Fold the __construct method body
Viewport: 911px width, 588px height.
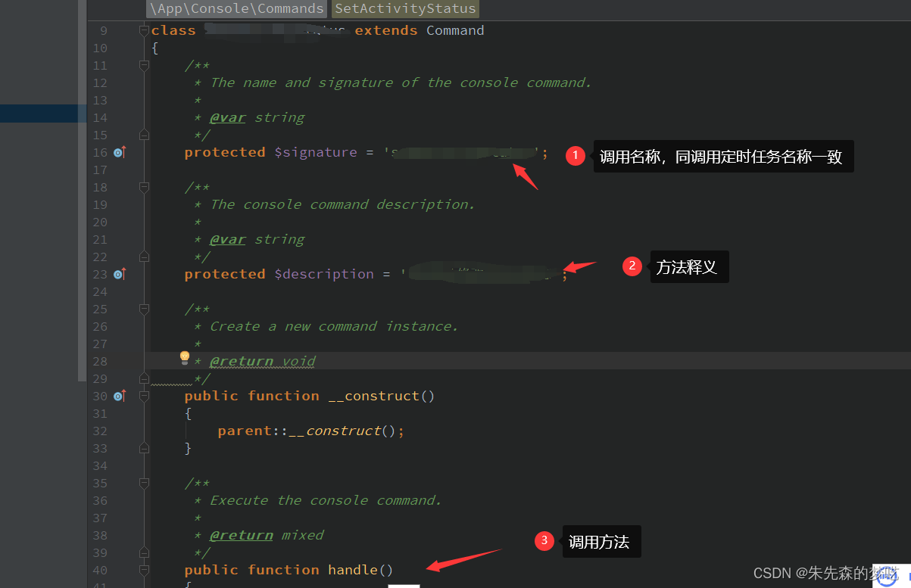click(144, 396)
